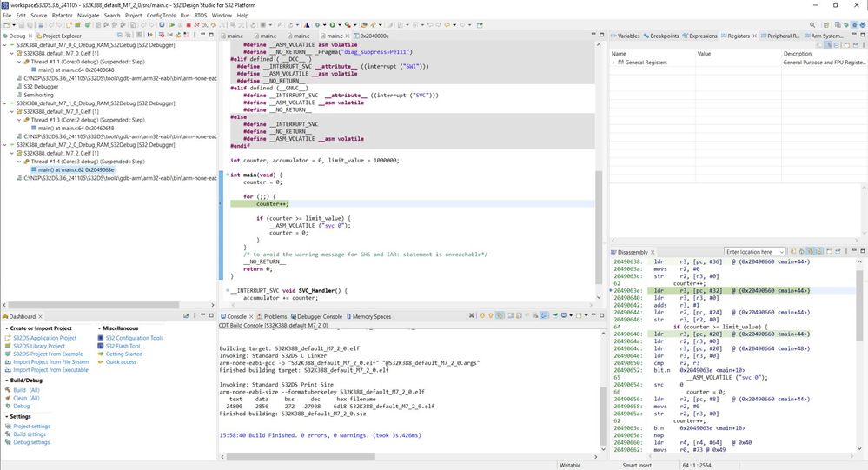
Task: Minimize the Disassembly view
Action: [x=855, y=251]
